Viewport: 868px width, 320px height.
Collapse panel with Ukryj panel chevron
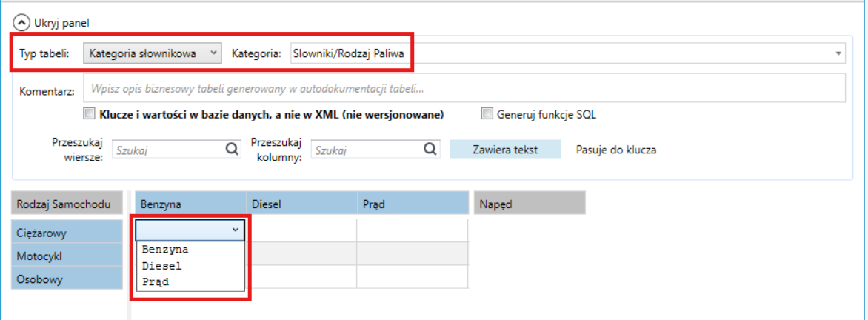point(21,23)
